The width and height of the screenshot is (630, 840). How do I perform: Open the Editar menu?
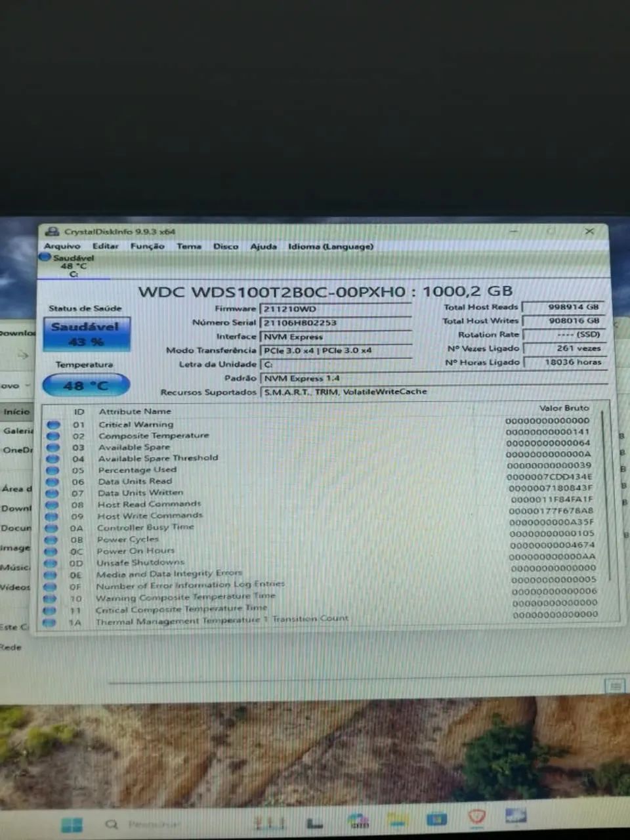[105, 246]
